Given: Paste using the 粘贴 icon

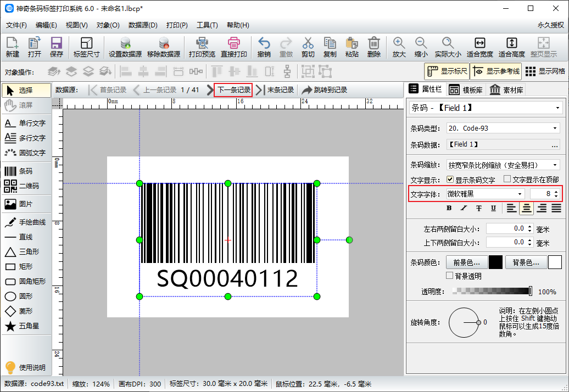Looking at the screenshot, I should coord(352,47).
